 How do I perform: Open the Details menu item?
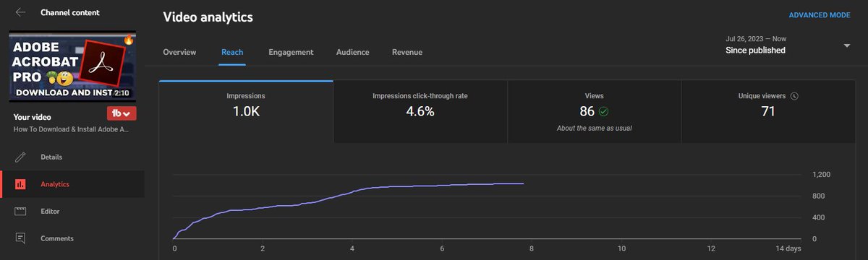pyautogui.click(x=72, y=157)
